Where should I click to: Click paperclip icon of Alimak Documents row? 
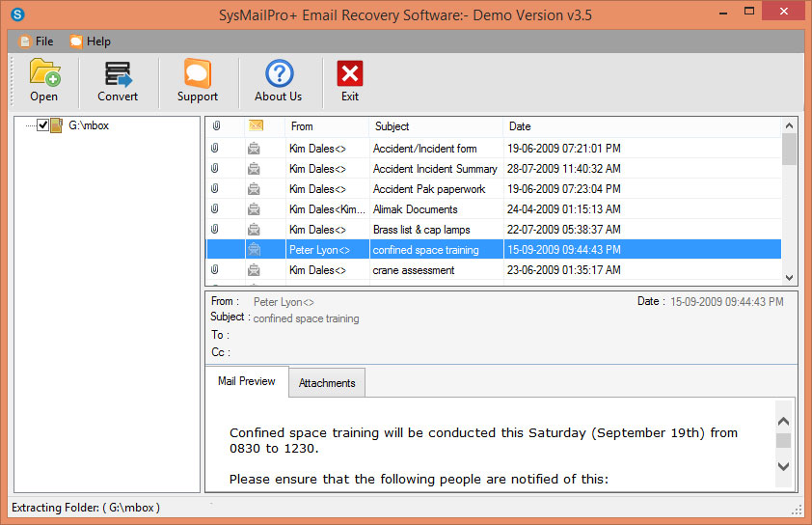pos(214,208)
